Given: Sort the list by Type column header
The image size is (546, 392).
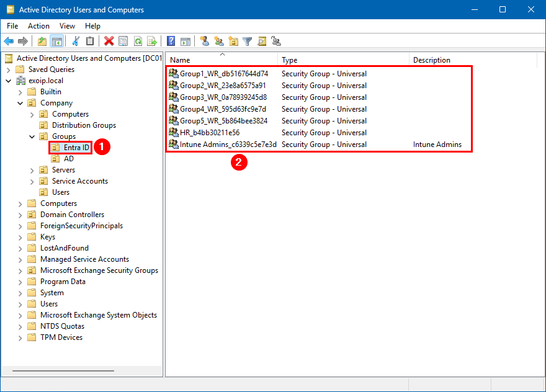Looking at the screenshot, I should point(344,60).
